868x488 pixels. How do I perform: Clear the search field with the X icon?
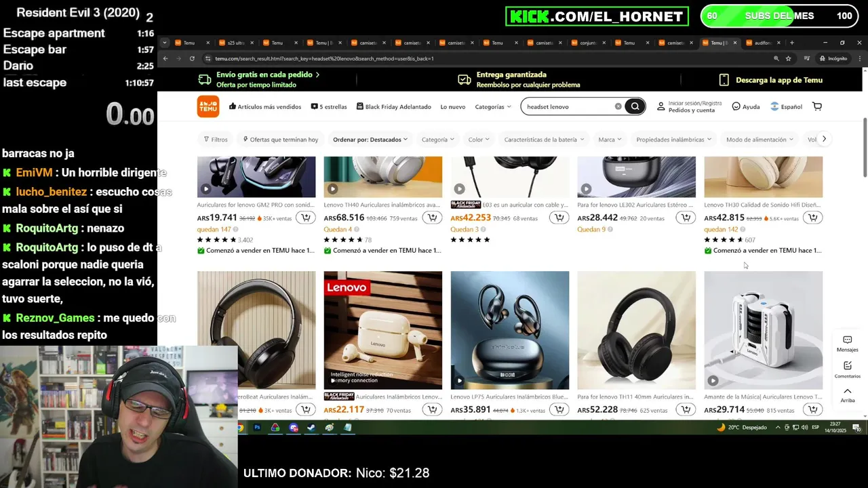[x=618, y=106]
